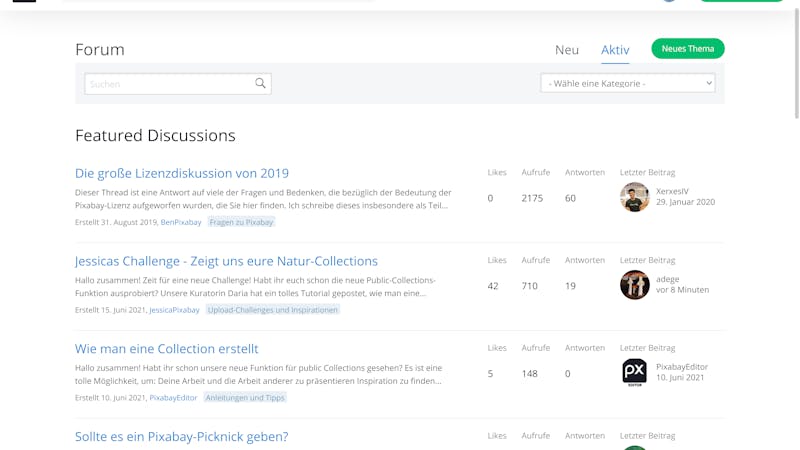The height and width of the screenshot is (450, 800).
Task: Switch to the Aktiv tab
Action: click(615, 50)
